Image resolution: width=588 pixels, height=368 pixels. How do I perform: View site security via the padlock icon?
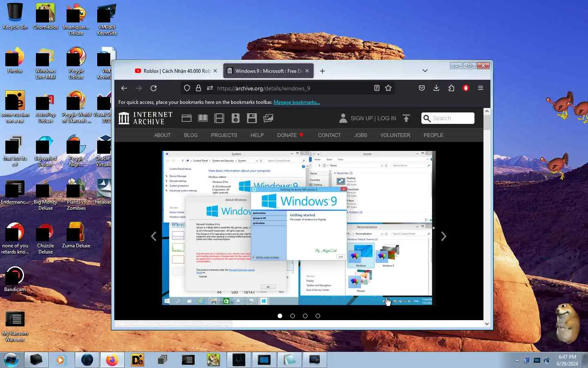click(x=198, y=88)
